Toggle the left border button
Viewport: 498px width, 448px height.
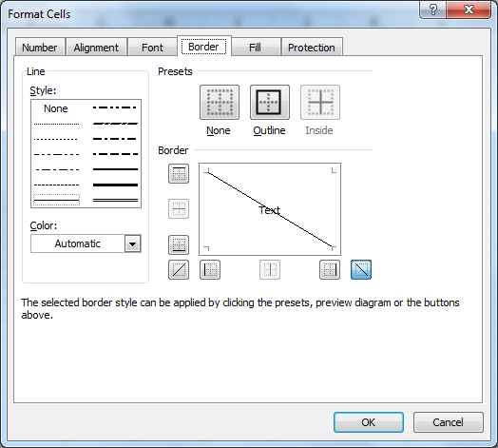210,269
